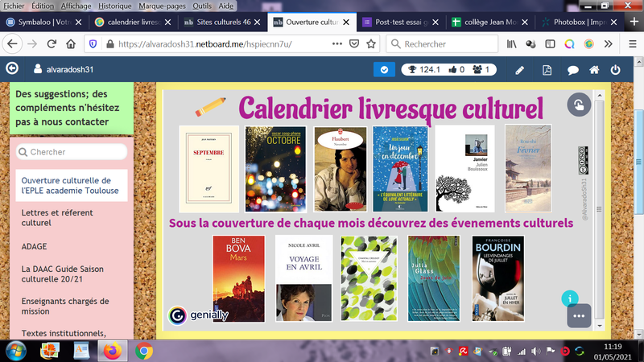Show interactive elements hand icon in Genially
644x362 pixels.
pyautogui.click(x=578, y=105)
